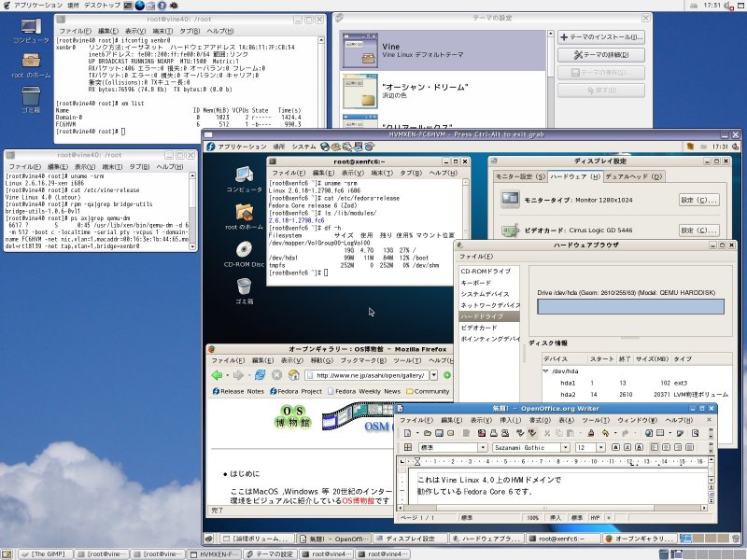Click Firefox Stop icon
Image resolution: width=747 pixels, height=560 pixels.
pos(276,375)
